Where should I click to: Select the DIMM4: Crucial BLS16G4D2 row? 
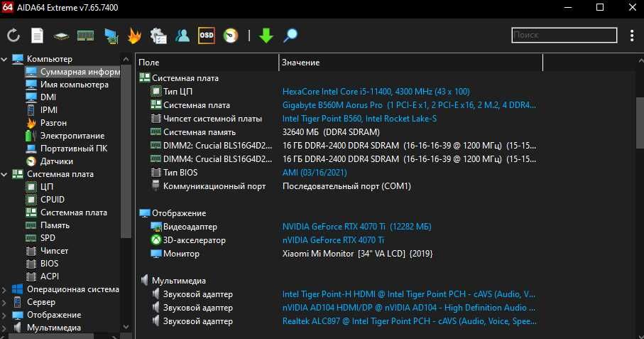tap(339, 159)
